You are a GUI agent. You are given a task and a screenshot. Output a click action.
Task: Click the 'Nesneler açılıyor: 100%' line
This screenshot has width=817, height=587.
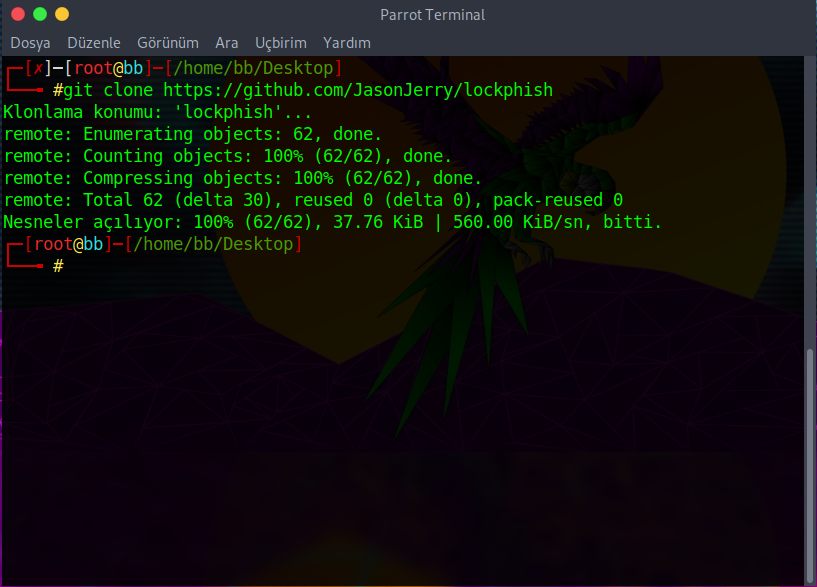tap(332, 222)
